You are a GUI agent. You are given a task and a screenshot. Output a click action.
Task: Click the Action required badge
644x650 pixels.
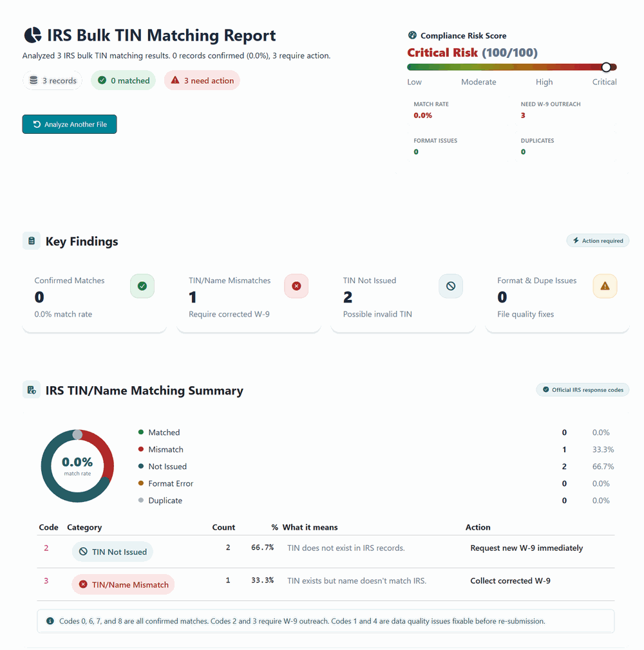click(598, 241)
